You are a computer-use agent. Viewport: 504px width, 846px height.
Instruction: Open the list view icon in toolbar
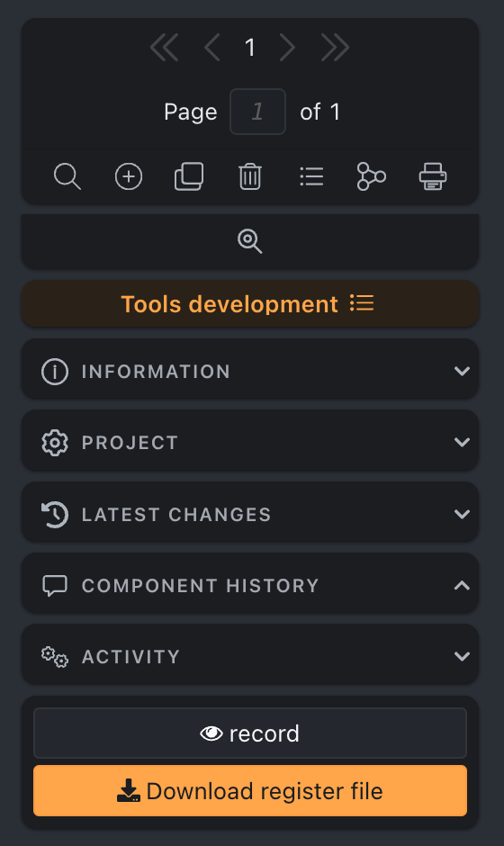point(311,176)
